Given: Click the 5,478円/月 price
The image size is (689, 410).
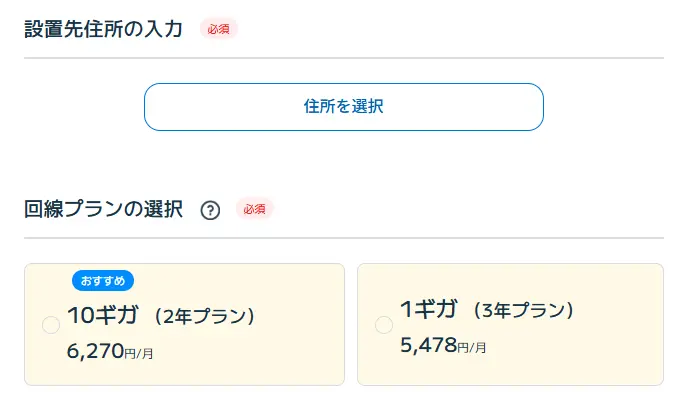Looking at the screenshot, I should pyautogui.click(x=443, y=346).
